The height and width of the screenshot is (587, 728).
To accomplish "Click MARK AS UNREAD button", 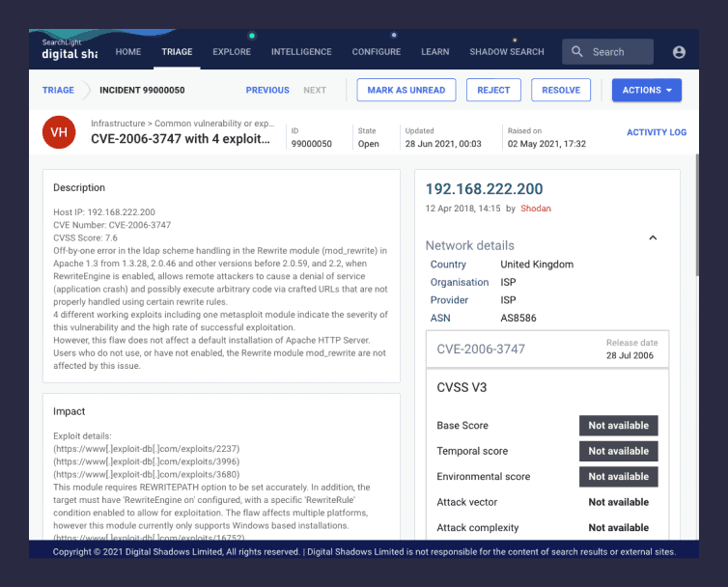I will [406, 90].
